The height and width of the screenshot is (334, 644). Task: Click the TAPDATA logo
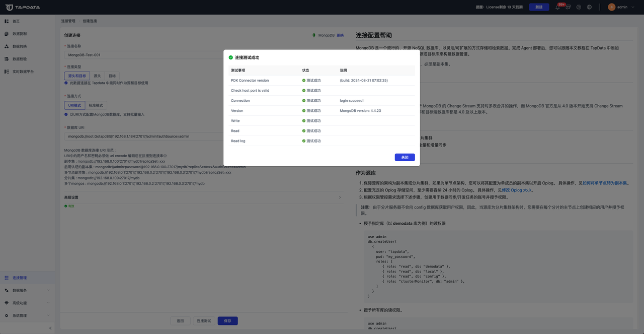[22, 7]
